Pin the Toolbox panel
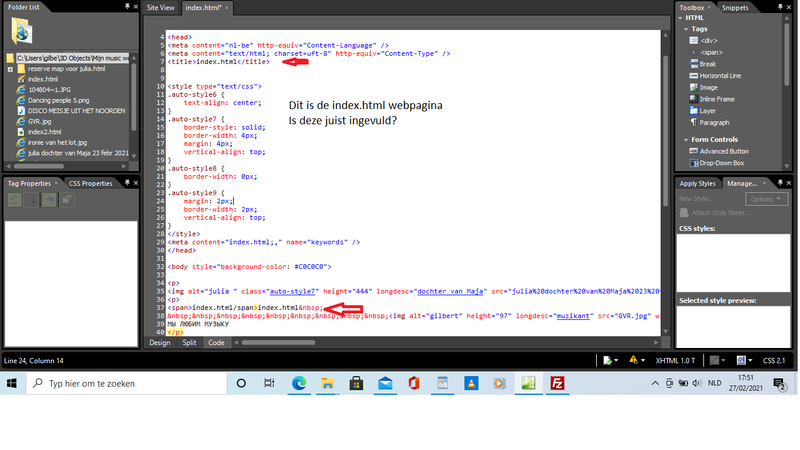 pos(779,7)
